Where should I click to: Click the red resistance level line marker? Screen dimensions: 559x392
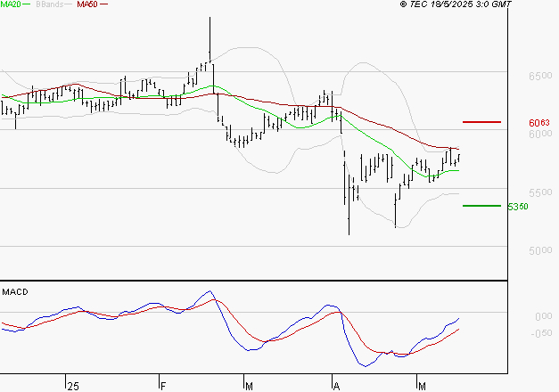(x=481, y=121)
